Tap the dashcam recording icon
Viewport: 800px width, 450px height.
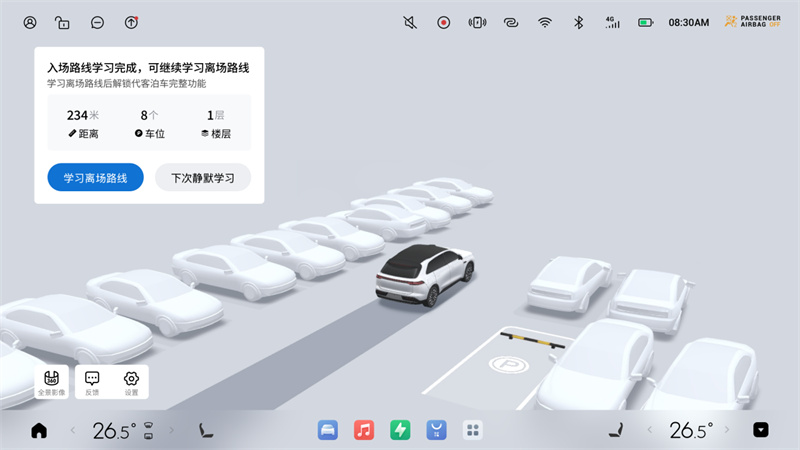443,22
